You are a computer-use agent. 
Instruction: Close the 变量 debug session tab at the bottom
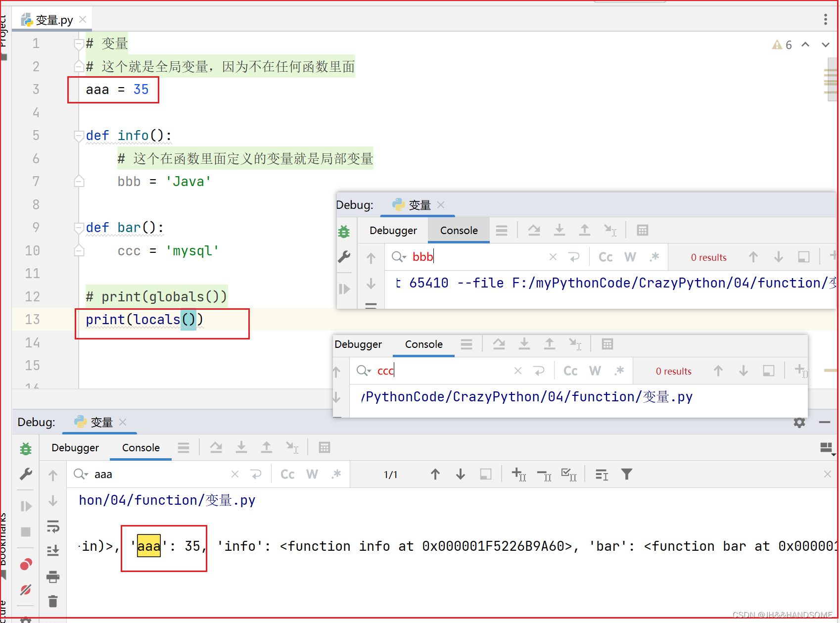123,422
